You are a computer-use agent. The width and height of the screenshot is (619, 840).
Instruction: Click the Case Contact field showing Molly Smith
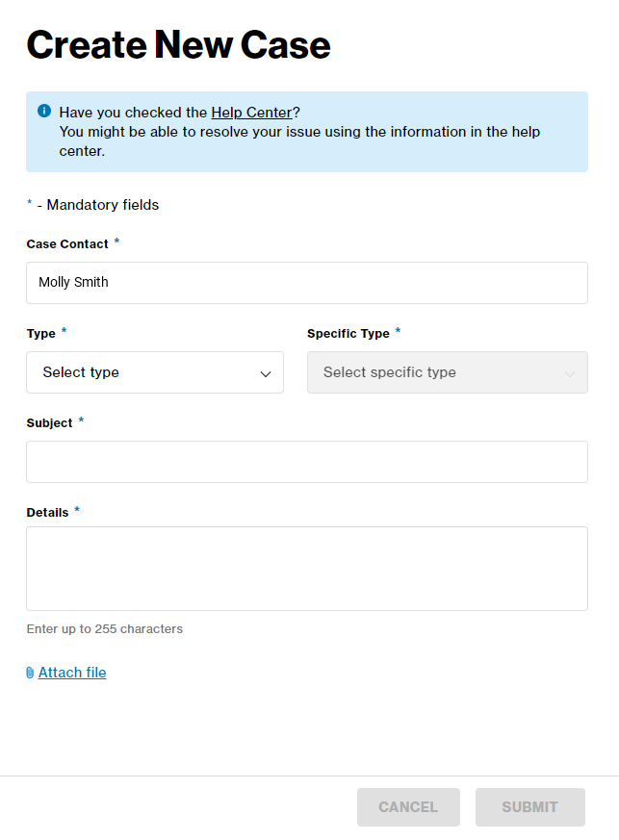[x=306, y=283]
